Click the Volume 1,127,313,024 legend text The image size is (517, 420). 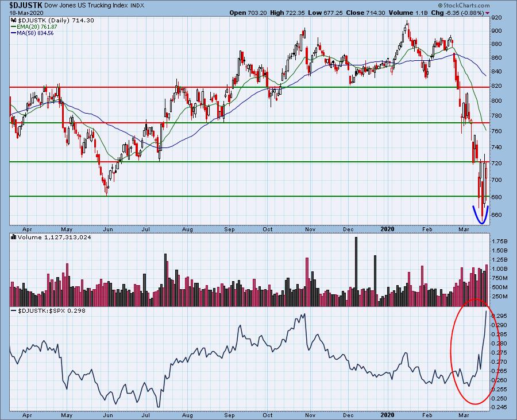tap(55, 237)
